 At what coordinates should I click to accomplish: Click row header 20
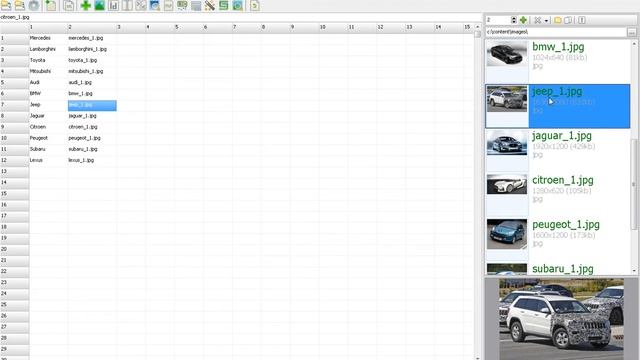click(x=14, y=249)
